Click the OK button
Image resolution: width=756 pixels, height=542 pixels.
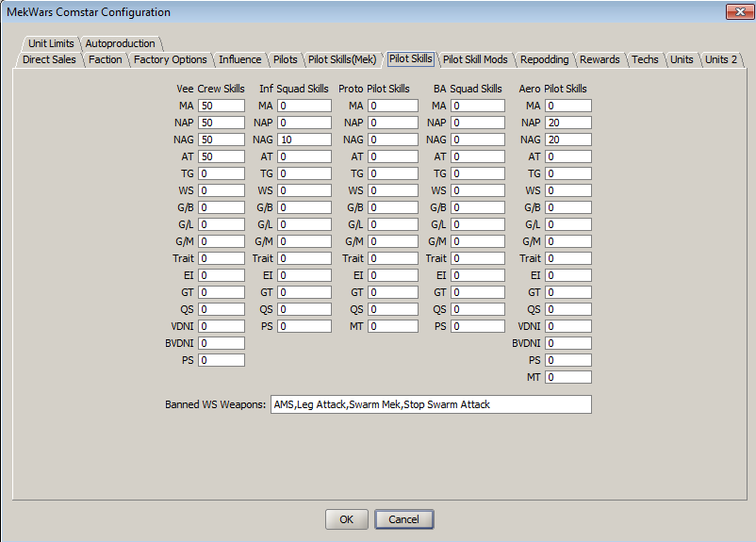346,519
